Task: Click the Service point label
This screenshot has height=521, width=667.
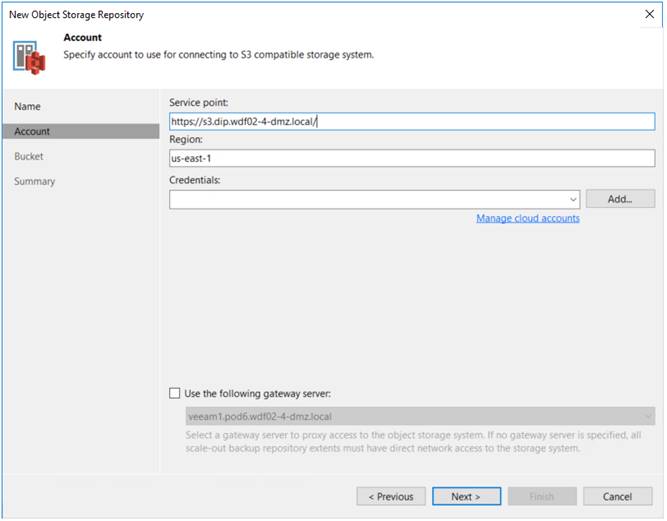Action: tap(199, 103)
